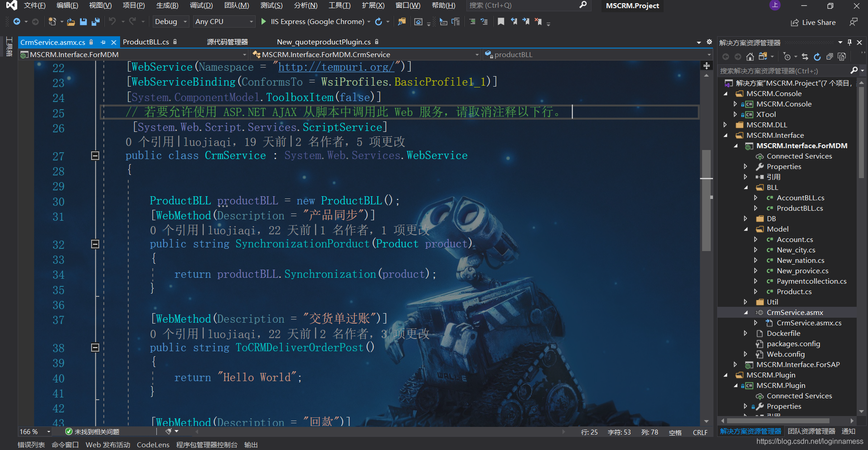
Task: Refresh the Solution Explorer tree
Action: pyautogui.click(x=817, y=57)
